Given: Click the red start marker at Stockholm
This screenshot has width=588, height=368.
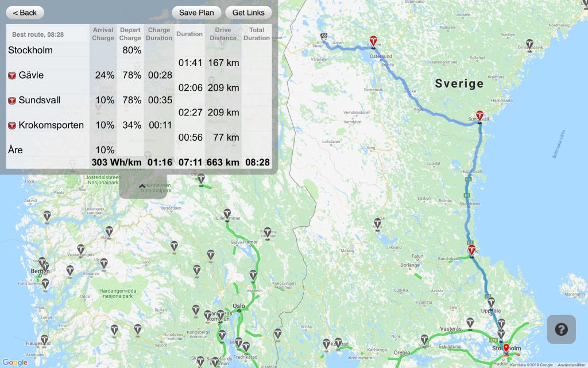Looking at the screenshot, I should (506, 349).
